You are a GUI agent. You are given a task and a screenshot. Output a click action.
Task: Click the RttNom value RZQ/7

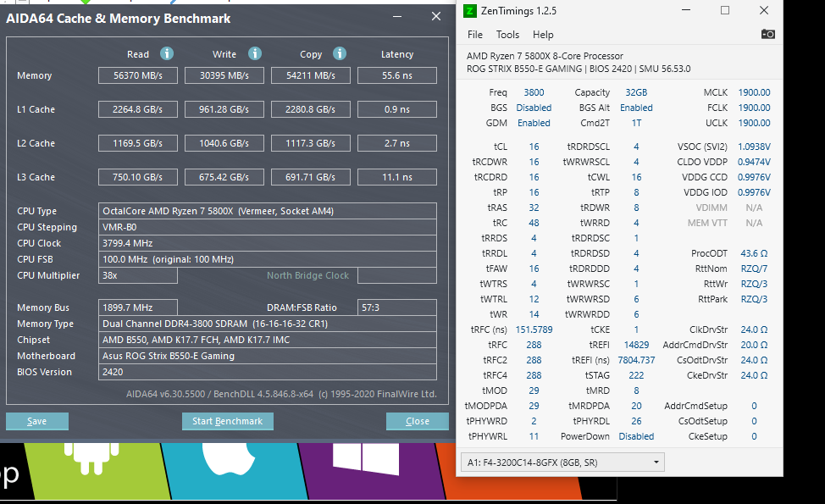[754, 269]
